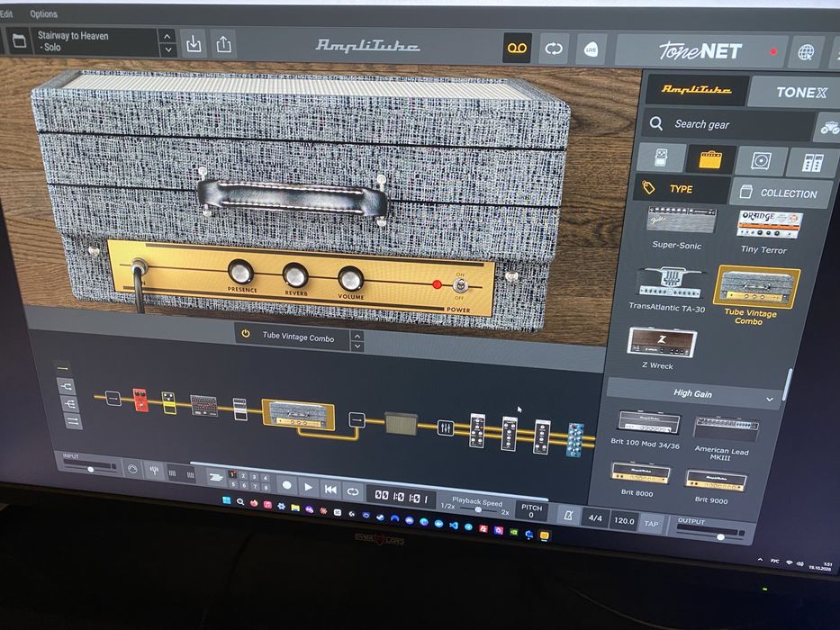Click the Search gear input field
840x630 pixels.
point(728,125)
